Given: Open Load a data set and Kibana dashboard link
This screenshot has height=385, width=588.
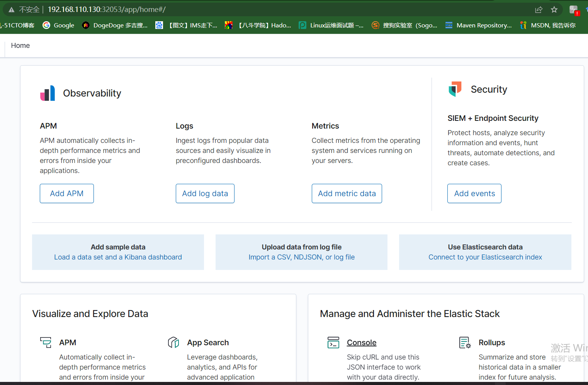Looking at the screenshot, I should coord(118,257).
